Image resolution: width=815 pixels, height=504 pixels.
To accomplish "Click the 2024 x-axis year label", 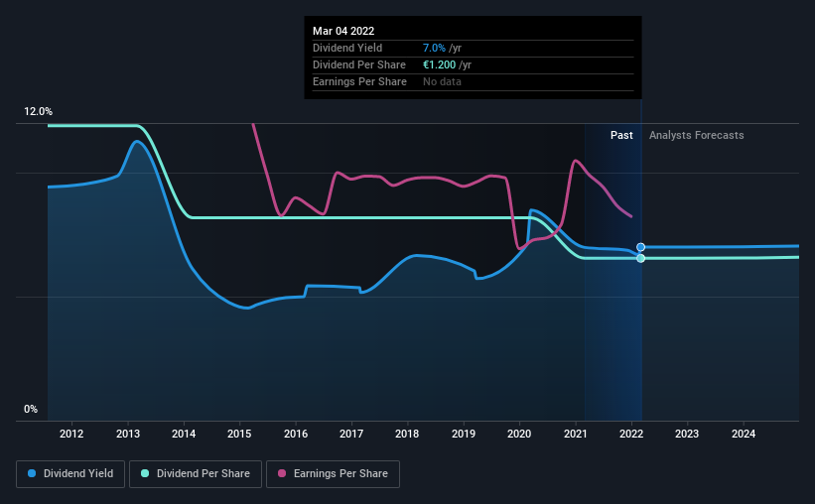I will pyautogui.click(x=744, y=434).
